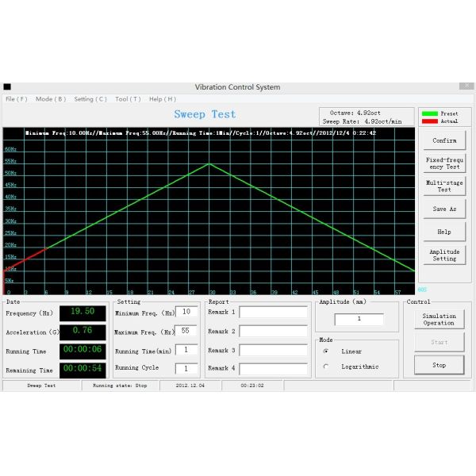Open the Fixed-frequency Test
The image size is (476, 476).
pyautogui.click(x=443, y=163)
